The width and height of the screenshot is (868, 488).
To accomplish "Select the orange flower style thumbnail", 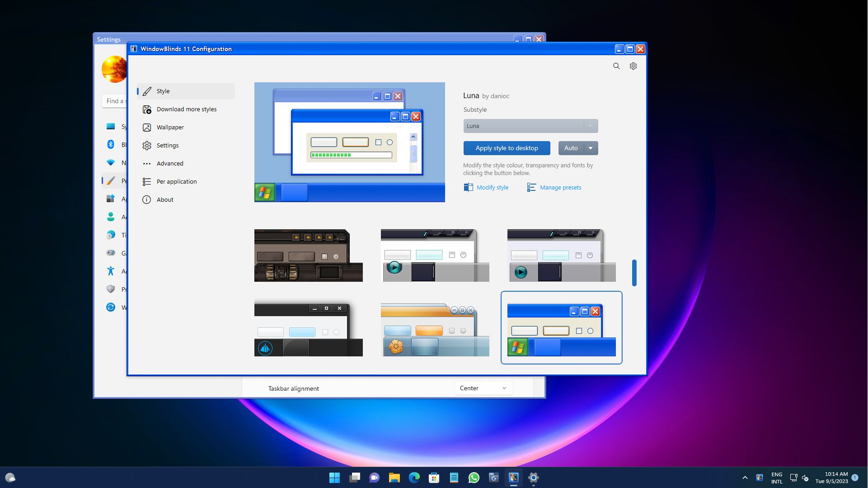I will point(435,330).
